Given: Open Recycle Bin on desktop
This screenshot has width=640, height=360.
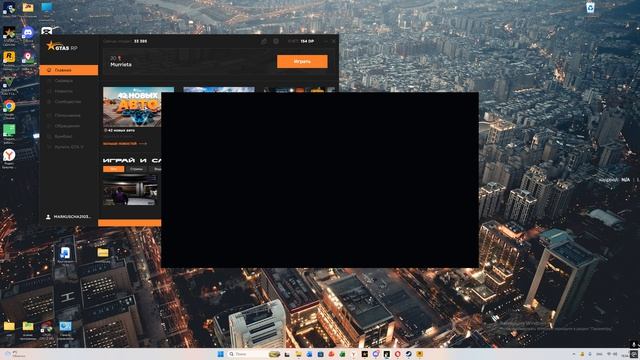Looking at the screenshot, I should 590,7.
